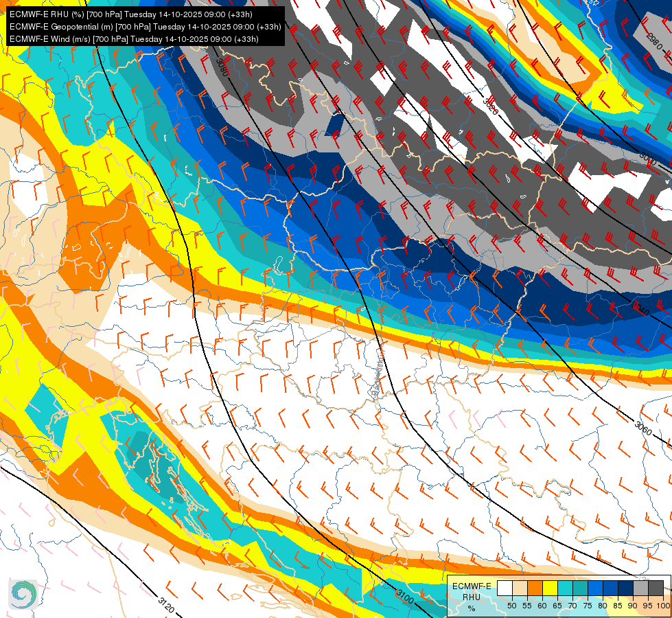Click the legend RHU label
Image resolution: width=672 pixels, height=618 pixels.
point(472,597)
